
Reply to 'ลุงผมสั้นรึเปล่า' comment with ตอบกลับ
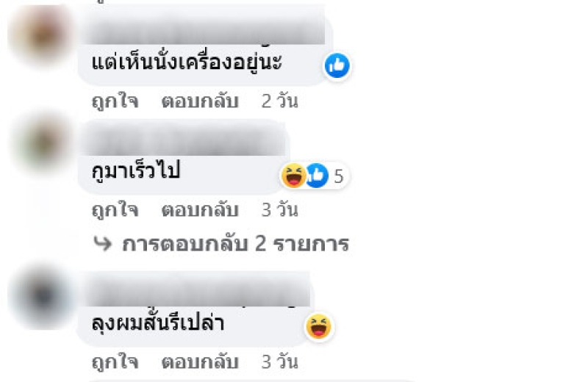click(x=200, y=361)
